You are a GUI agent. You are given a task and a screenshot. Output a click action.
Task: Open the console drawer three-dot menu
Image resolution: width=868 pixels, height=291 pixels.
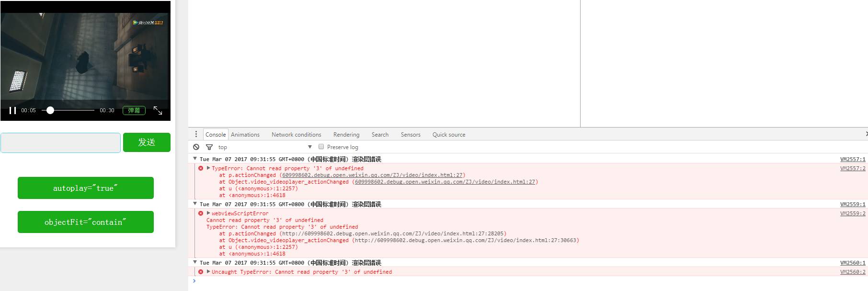click(x=196, y=134)
